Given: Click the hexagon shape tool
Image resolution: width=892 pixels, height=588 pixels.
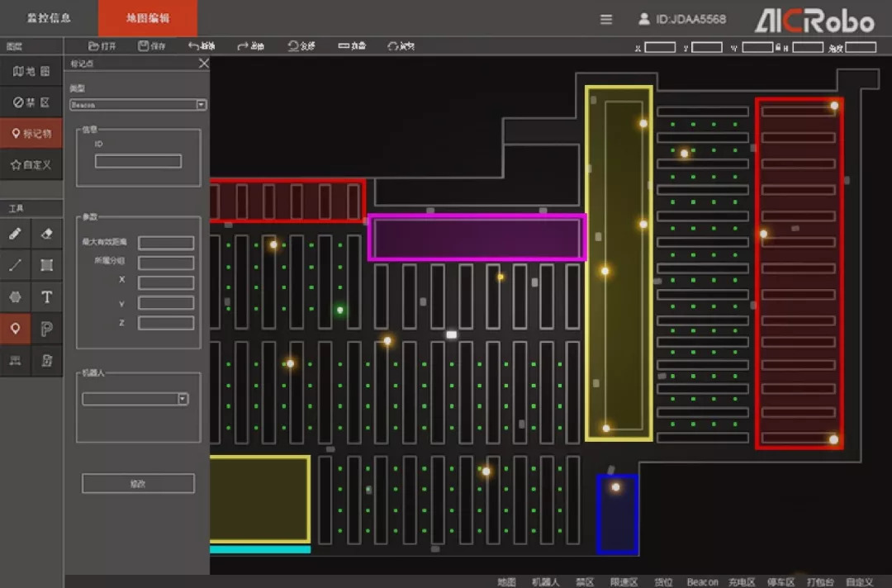Looking at the screenshot, I should pos(16,296).
